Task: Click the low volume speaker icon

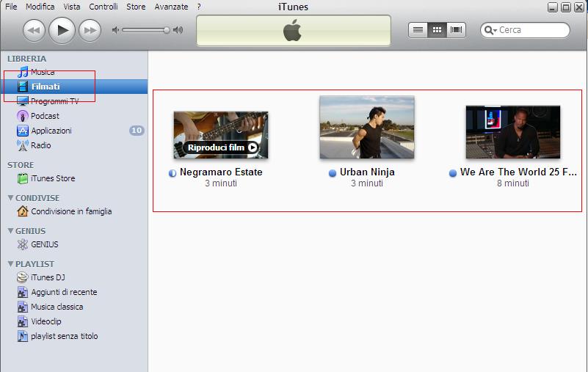Action: [x=115, y=30]
